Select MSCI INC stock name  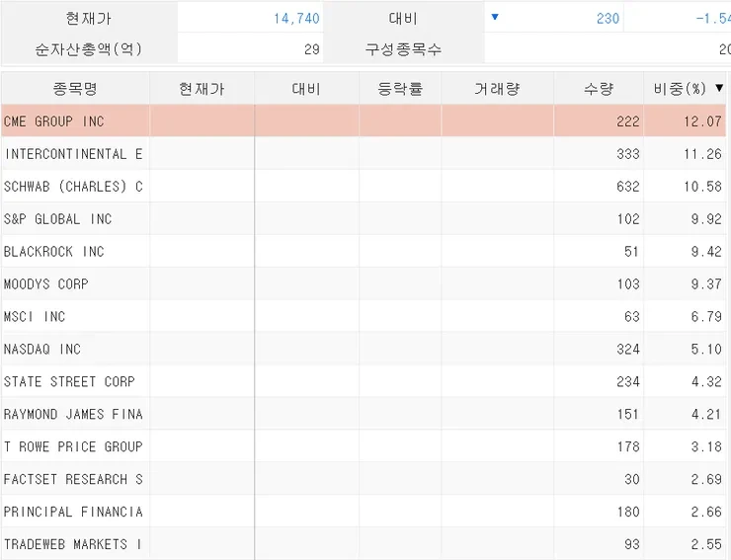[35, 317]
